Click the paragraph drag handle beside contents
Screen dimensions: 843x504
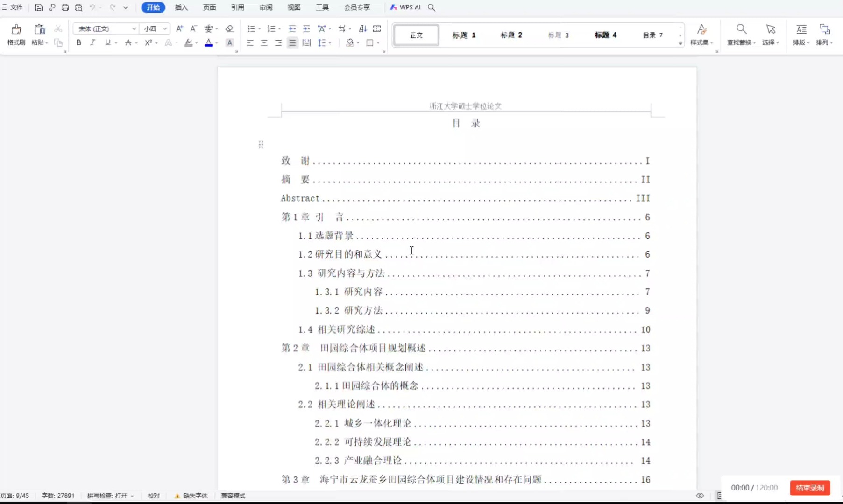[261, 145]
